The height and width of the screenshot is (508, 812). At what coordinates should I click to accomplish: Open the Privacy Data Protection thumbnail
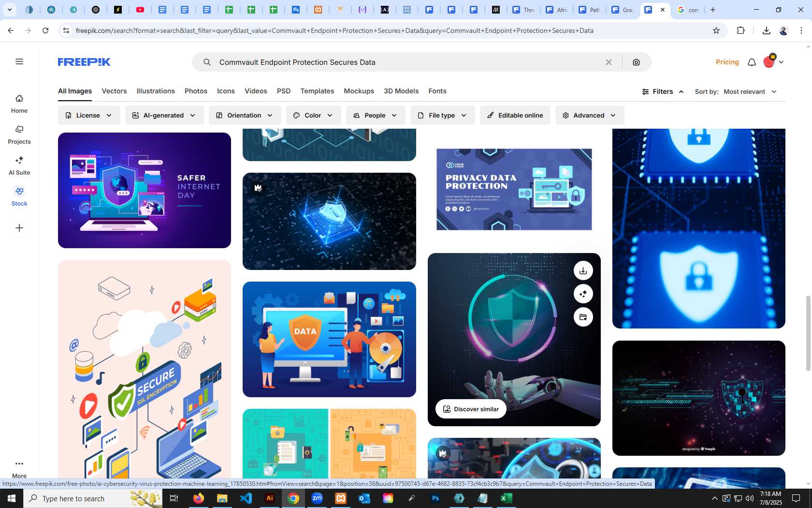[514, 189]
